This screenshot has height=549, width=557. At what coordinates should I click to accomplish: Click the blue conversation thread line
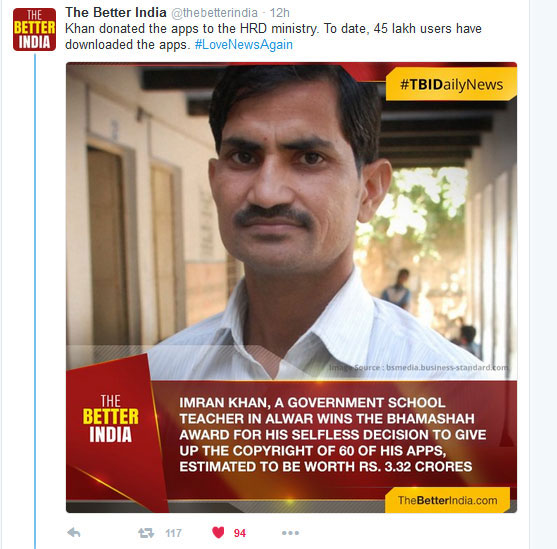(x=35, y=301)
